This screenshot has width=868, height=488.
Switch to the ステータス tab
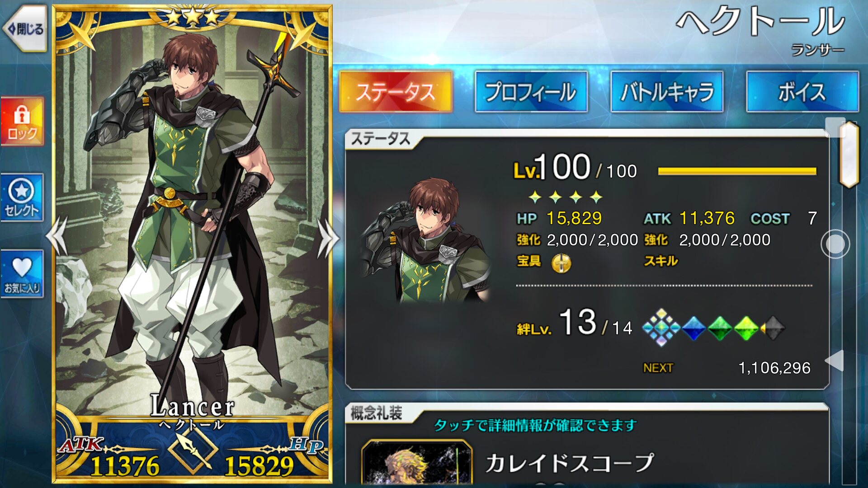pos(396,92)
